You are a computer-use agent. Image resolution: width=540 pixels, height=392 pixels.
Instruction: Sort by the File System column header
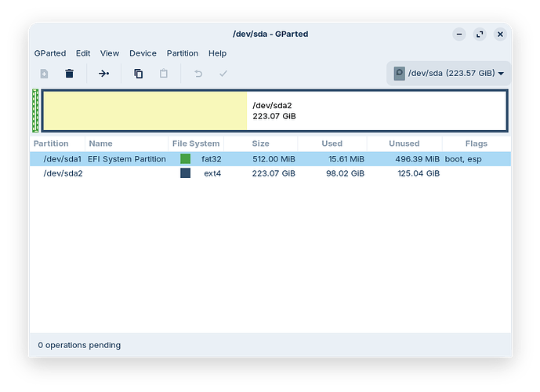[196, 143]
